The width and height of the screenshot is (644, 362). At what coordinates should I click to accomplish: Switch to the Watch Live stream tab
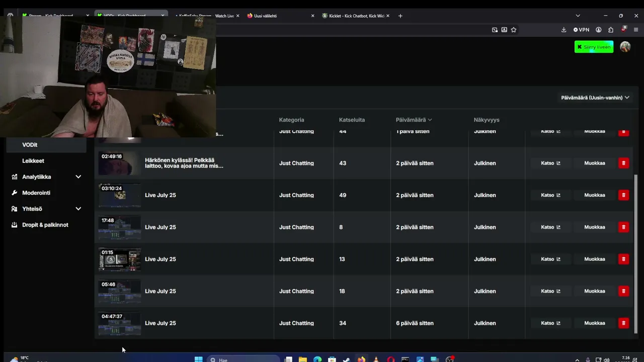tap(206, 16)
